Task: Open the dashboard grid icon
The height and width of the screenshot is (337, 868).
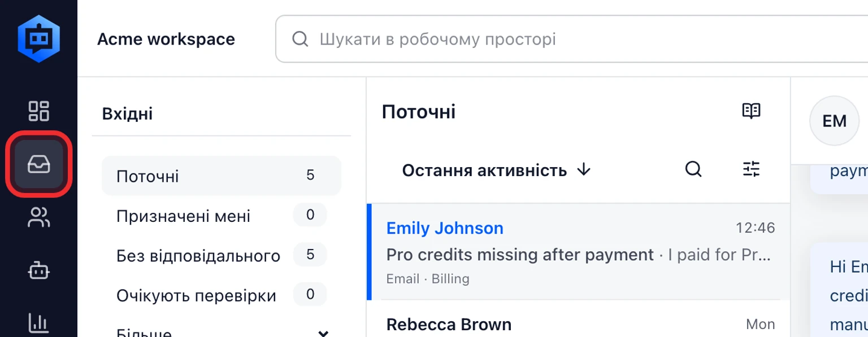Action: click(39, 111)
